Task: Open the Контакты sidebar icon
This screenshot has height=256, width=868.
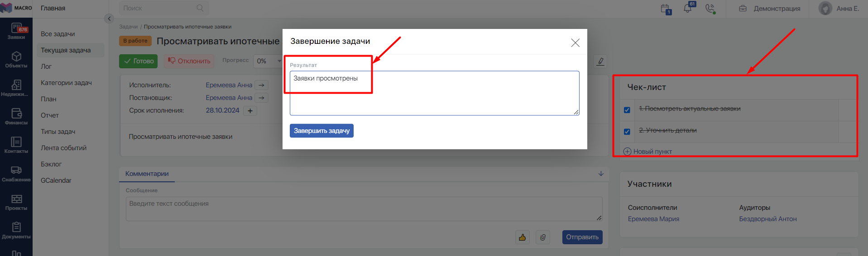Action: point(16,145)
